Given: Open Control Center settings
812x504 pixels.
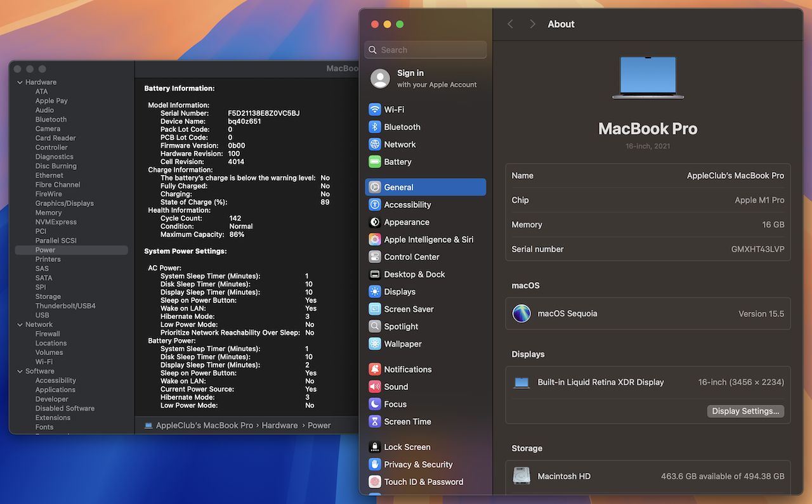Looking at the screenshot, I should [426, 257].
